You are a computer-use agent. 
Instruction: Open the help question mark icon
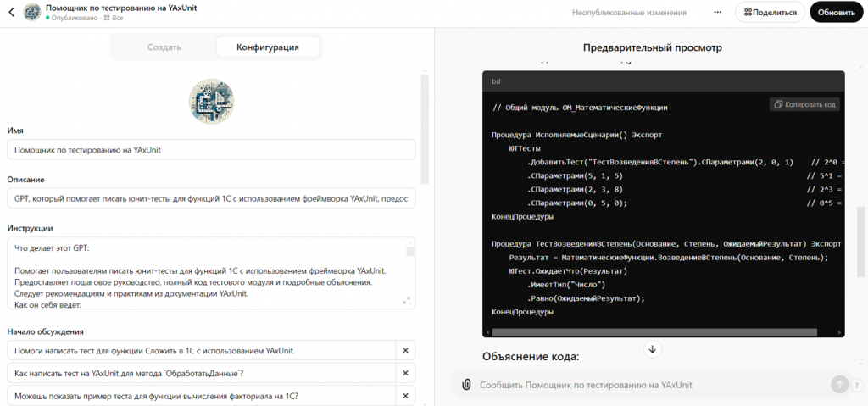click(857, 385)
